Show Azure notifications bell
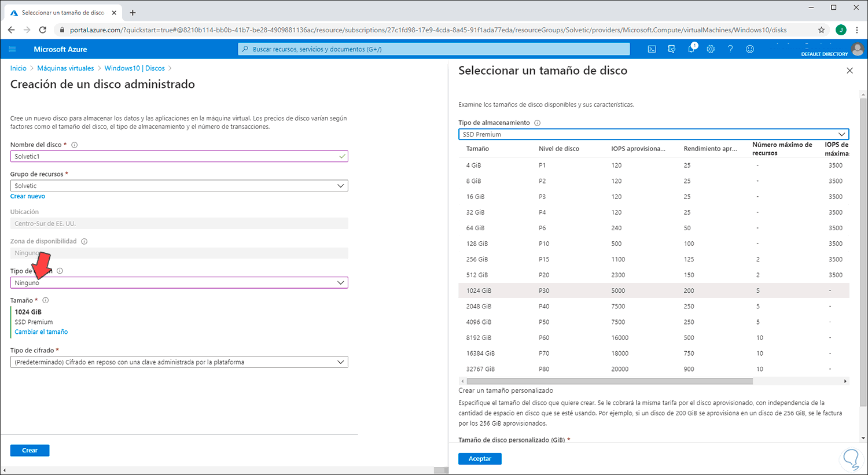This screenshot has width=868, height=475. (691, 49)
